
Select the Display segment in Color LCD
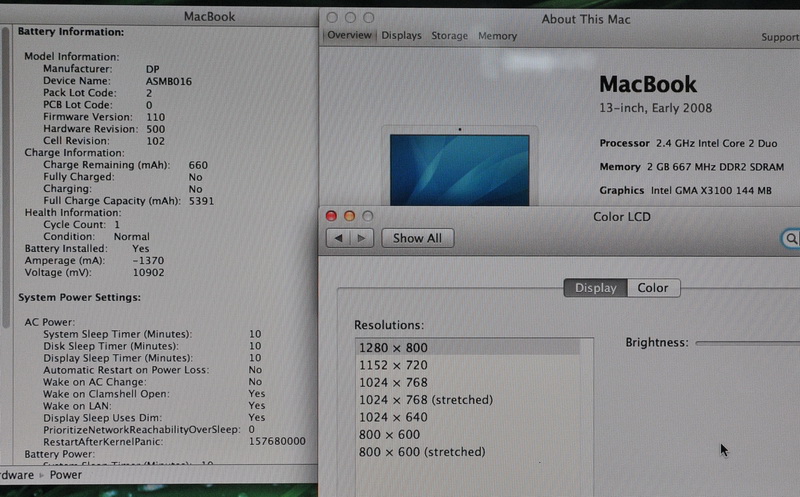595,288
